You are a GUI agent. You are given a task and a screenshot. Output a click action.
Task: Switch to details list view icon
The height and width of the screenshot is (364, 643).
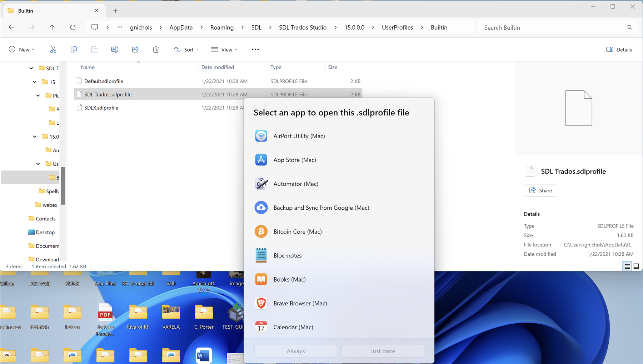627,266
